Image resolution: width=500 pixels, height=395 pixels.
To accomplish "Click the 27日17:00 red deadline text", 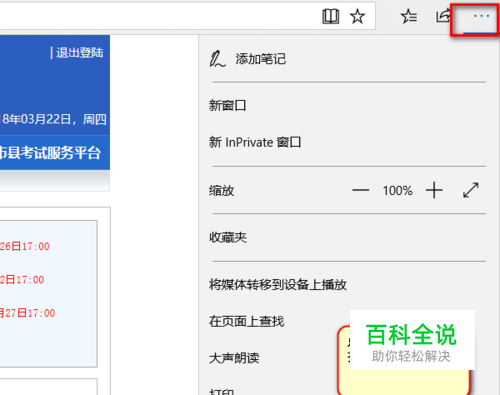I will pos(30,313).
